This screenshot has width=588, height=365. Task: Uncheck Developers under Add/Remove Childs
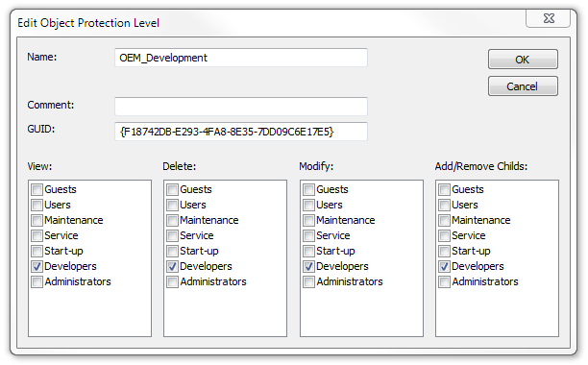tap(445, 266)
